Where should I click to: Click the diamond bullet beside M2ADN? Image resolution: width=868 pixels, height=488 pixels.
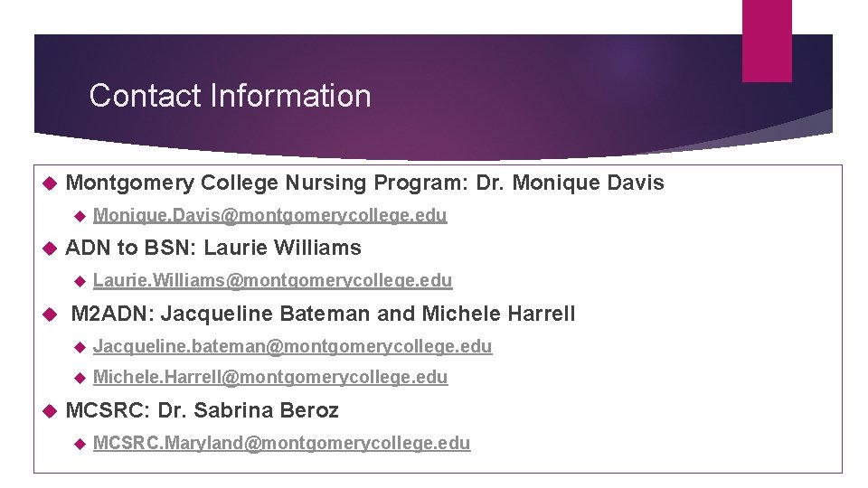[50, 314]
